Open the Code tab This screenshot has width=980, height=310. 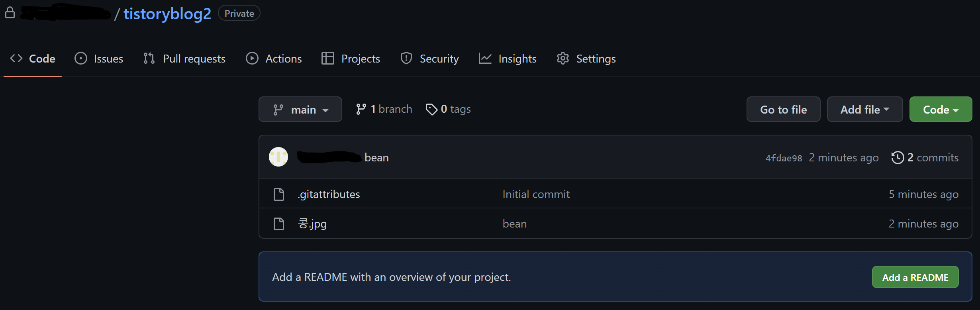tap(33, 59)
